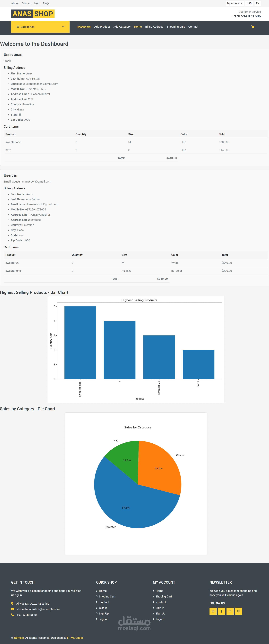
Task: Open Add Category in the navbar
Action: [122, 27]
